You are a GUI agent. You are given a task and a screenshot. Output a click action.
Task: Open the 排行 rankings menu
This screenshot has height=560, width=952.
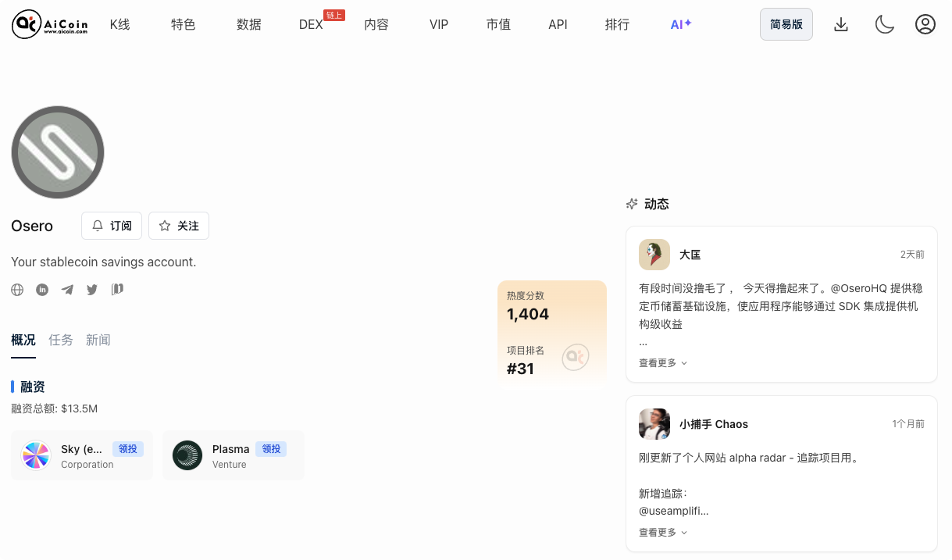617,24
